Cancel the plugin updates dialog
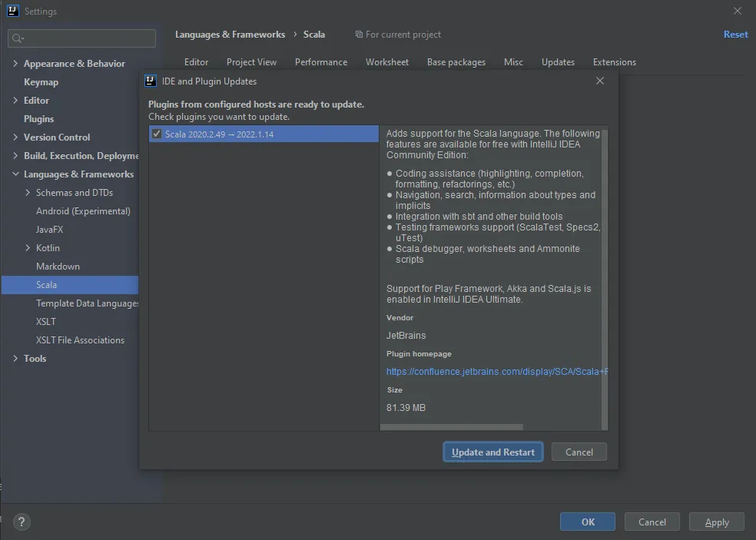Viewport: 756px width, 540px height. point(579,452)
